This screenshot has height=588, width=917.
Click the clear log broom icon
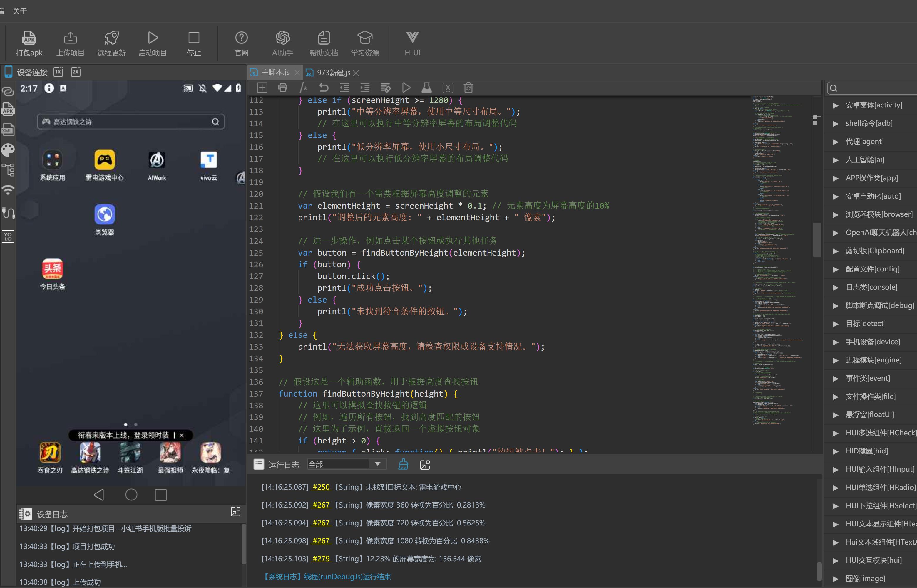[403, 464]
